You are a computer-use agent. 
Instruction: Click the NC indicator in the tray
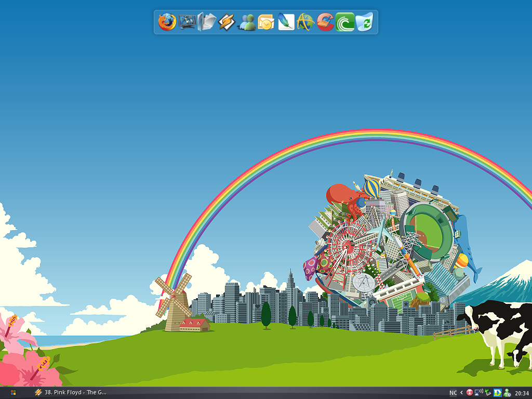454,393
